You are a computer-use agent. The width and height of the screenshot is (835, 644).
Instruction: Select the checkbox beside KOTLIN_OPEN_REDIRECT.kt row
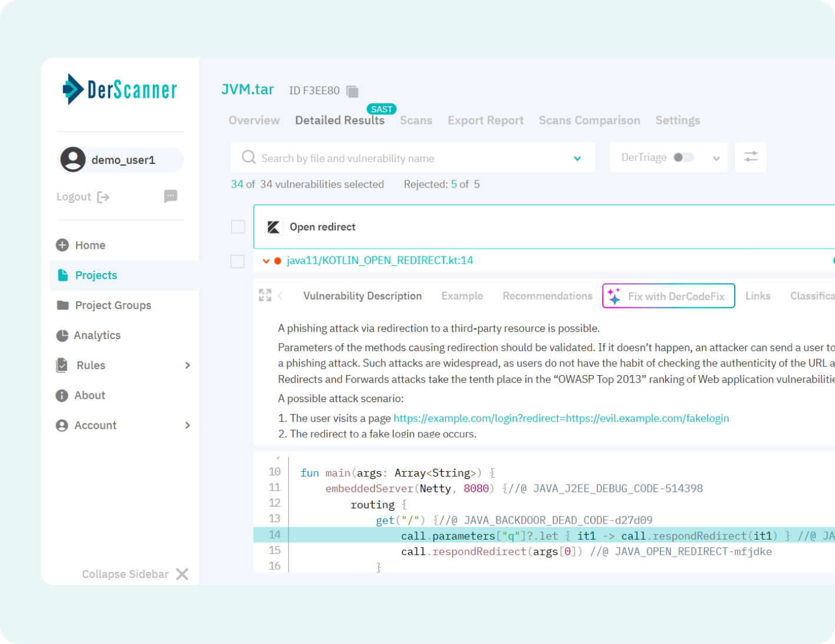238,261
